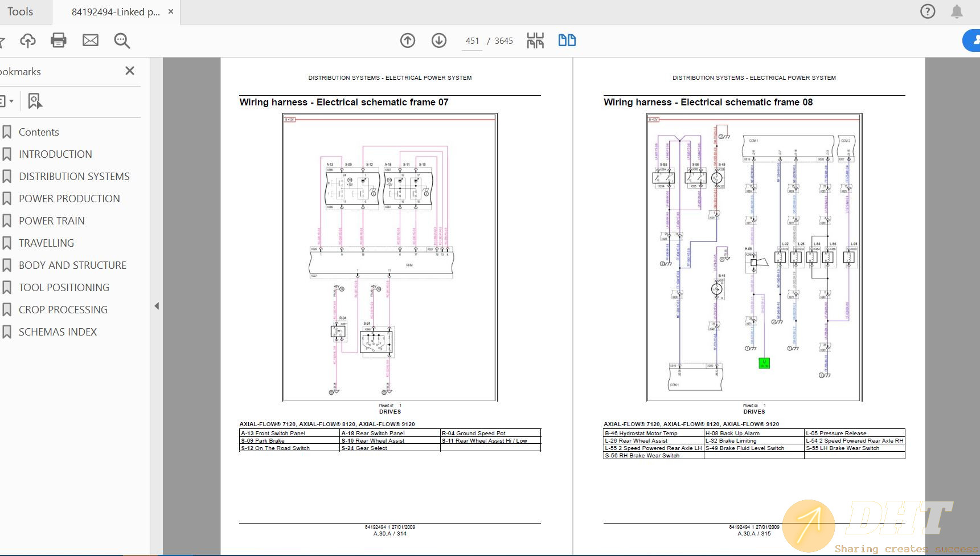This screenshot has width=980, height=556.
Task: Open the Tools tab
Action: [20, 11]
